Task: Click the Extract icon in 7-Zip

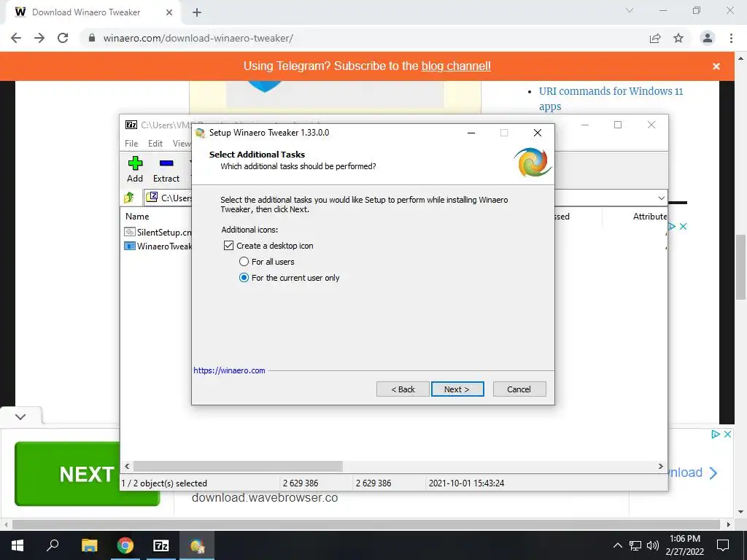Action: 166,169
